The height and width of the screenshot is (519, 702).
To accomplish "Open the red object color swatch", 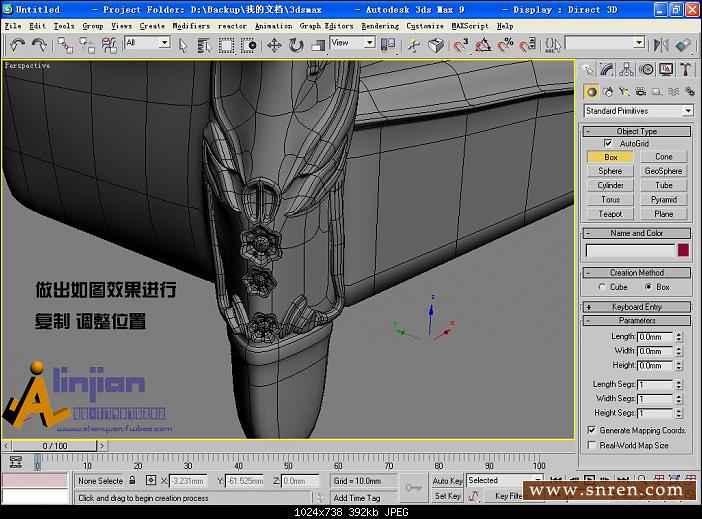I will tap(683, 250).
